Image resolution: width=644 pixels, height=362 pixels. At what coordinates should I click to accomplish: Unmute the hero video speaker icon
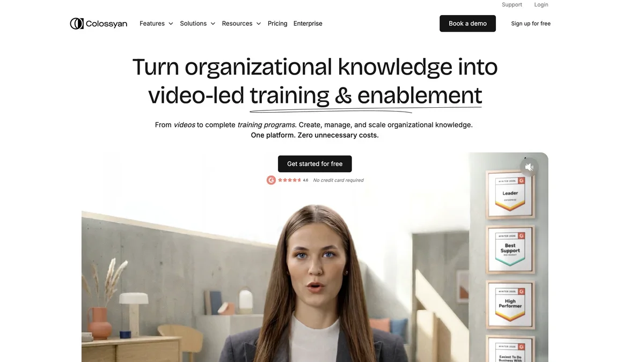[x=529, y=167]
